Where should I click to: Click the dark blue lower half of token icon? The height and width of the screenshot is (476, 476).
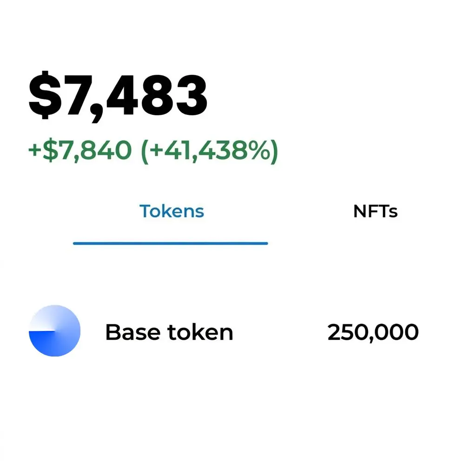(x=52, y=345)
